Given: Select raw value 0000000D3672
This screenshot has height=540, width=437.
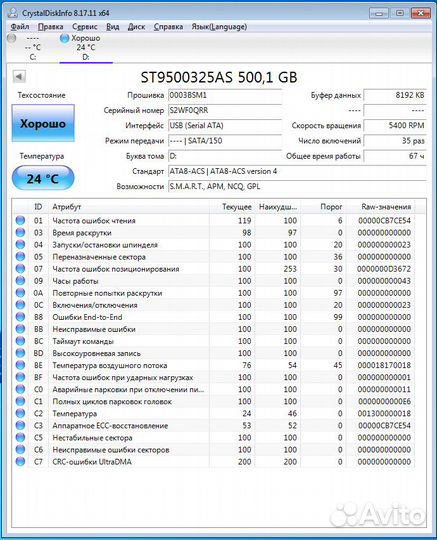Looking at the screenshot, I should pyautogui.click(x=384, y=269).
